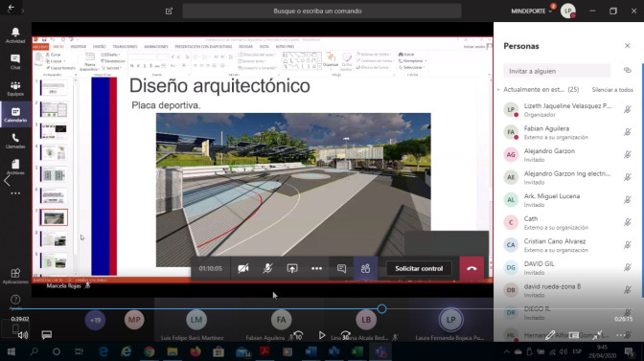
Task: Click the Fabian Aguilera FA avatar tile
Action: [282, 320]
